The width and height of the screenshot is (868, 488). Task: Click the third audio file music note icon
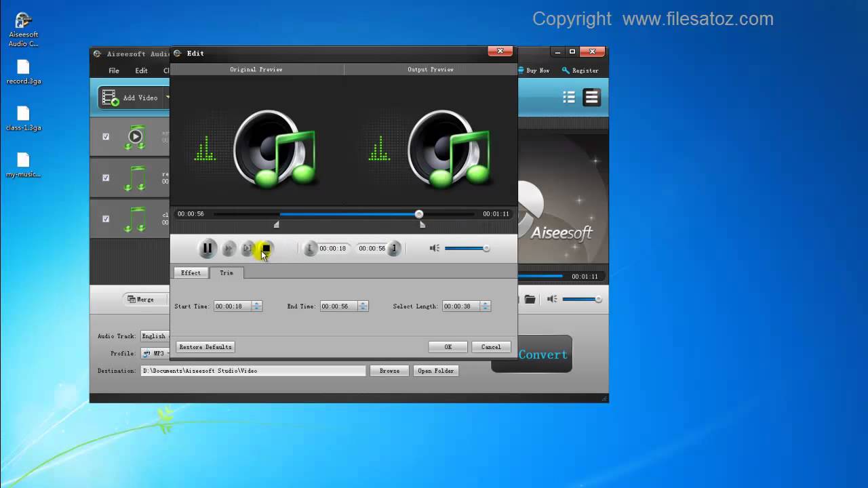(x=136, y=220)
